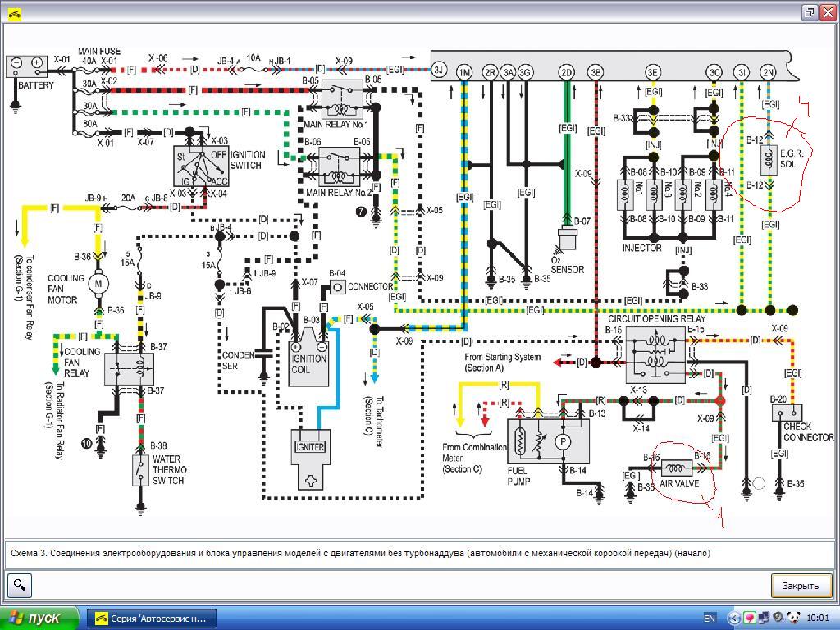Open the EN language indicator

[x=710, y=619]
